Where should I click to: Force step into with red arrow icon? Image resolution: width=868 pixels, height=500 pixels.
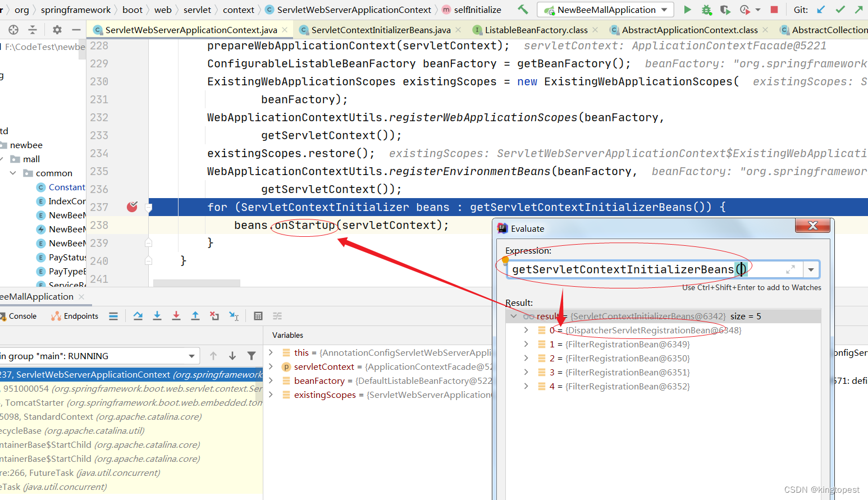coord(176,316)
